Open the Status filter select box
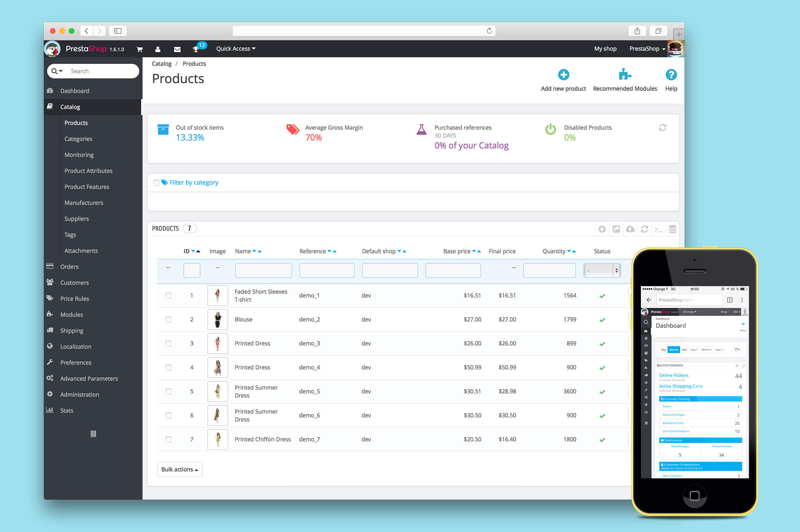This screenshot has width=800, height=532. tap(602, 271)
